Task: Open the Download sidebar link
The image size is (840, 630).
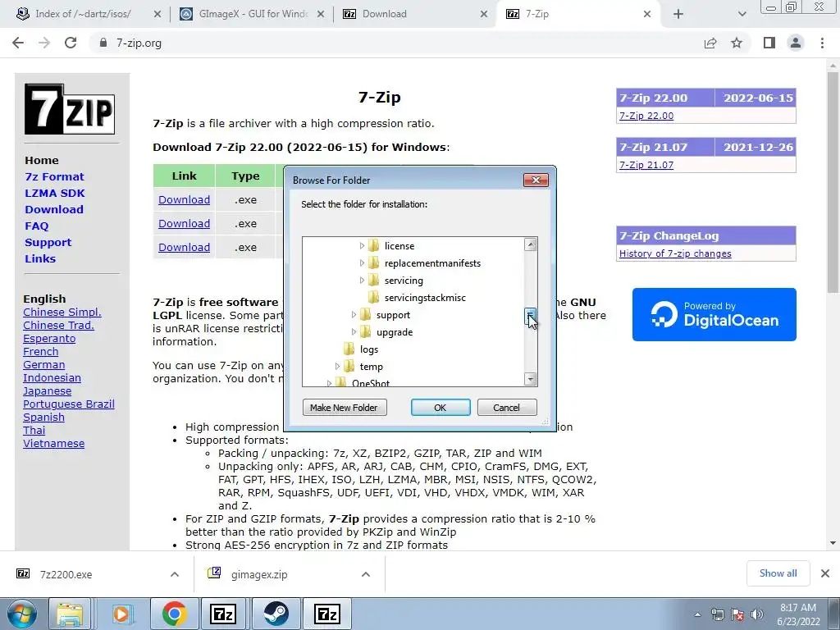Action: 54,209
